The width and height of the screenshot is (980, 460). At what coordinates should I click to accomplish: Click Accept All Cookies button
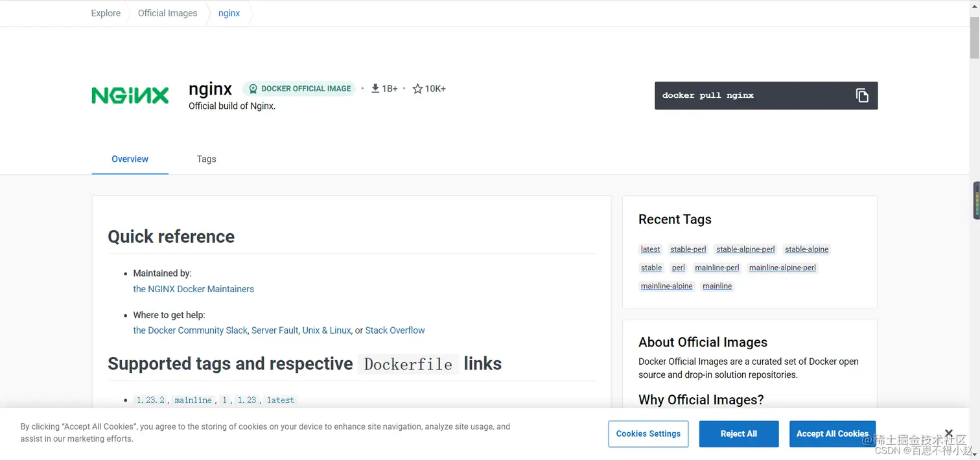tap(832, 434)
